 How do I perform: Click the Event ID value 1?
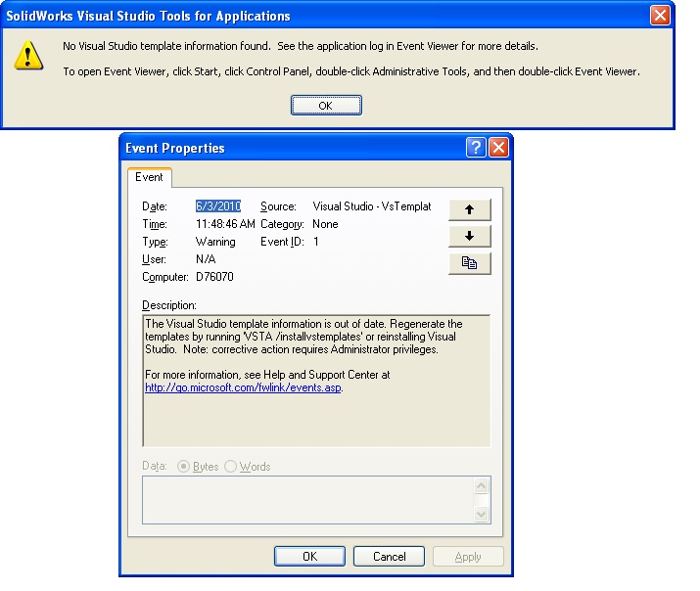316,242
